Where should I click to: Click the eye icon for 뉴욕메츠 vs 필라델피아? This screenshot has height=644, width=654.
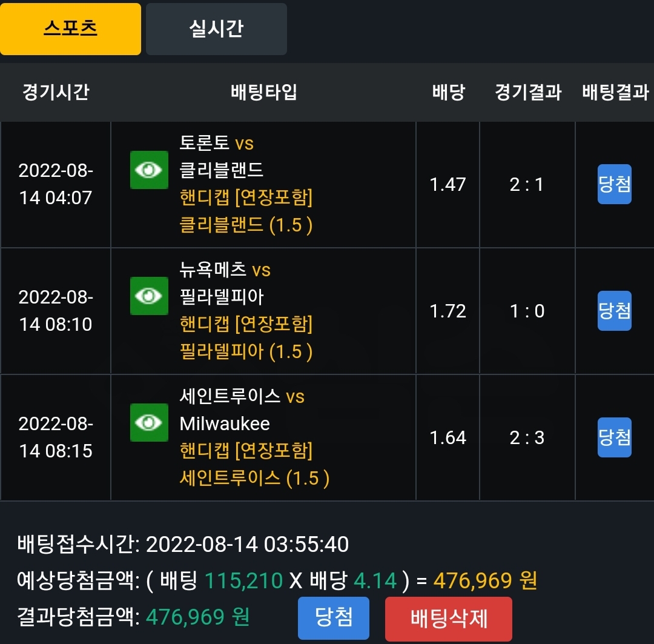coord(149,296)
